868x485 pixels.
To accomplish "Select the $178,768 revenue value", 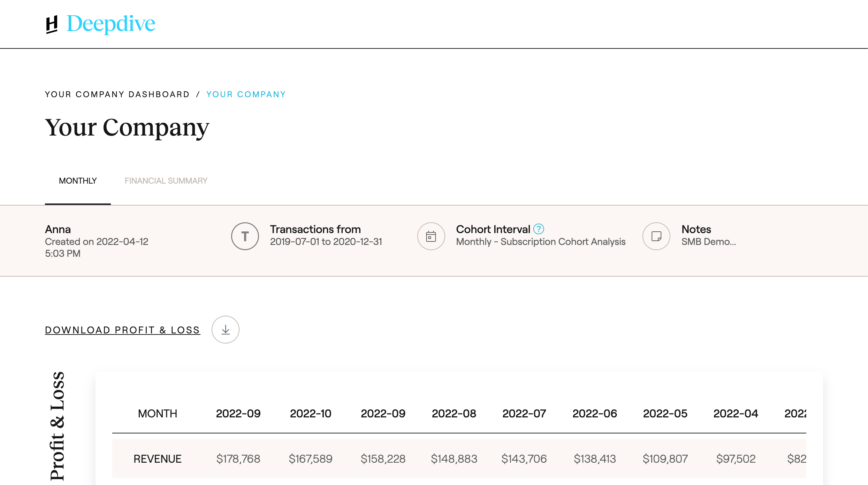I will [x=238, y=459].
